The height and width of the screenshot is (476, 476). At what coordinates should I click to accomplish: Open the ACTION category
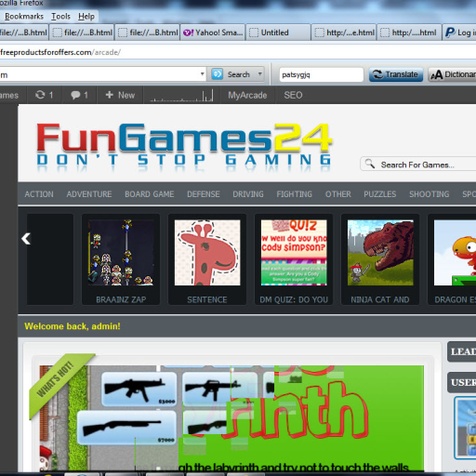tap(39, 194)
